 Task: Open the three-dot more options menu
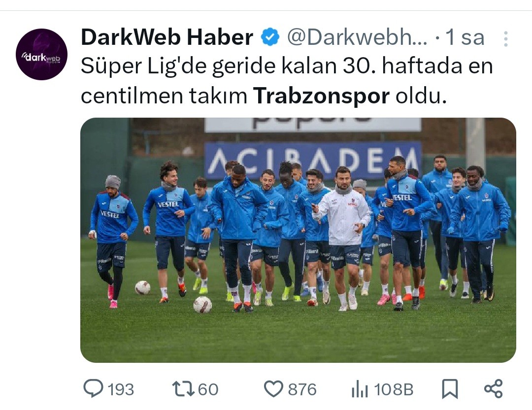tap(505, 39)
